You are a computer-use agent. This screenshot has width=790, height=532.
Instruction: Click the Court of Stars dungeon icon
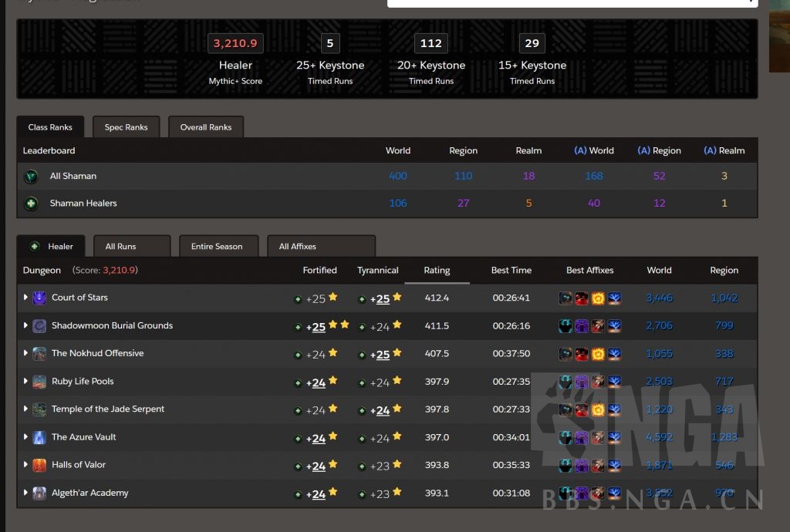point(39,298)
